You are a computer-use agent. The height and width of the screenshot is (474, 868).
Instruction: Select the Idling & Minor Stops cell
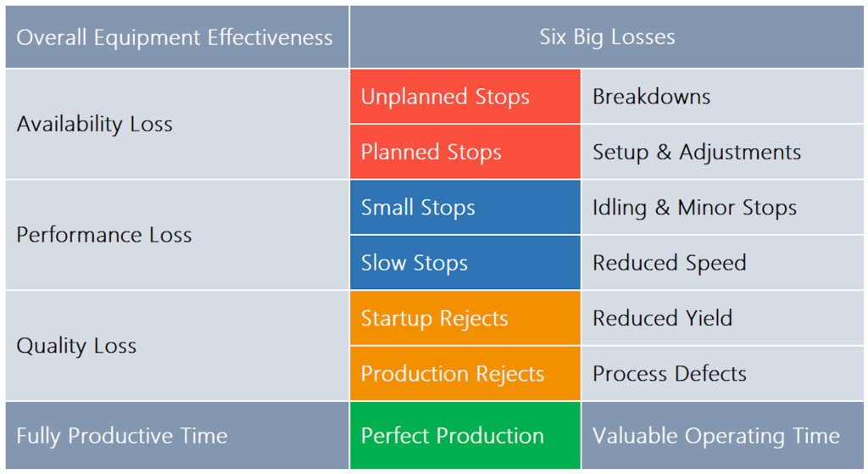(722, 207)
